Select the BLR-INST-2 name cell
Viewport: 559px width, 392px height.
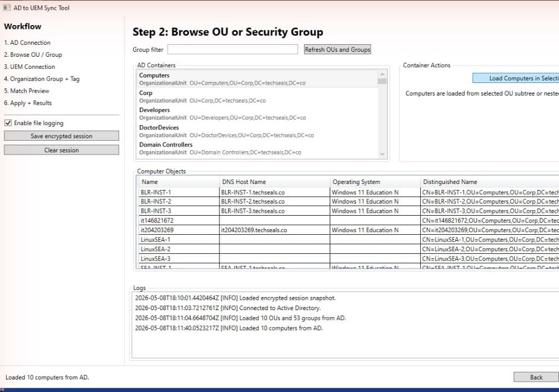(x=179, y=201)
